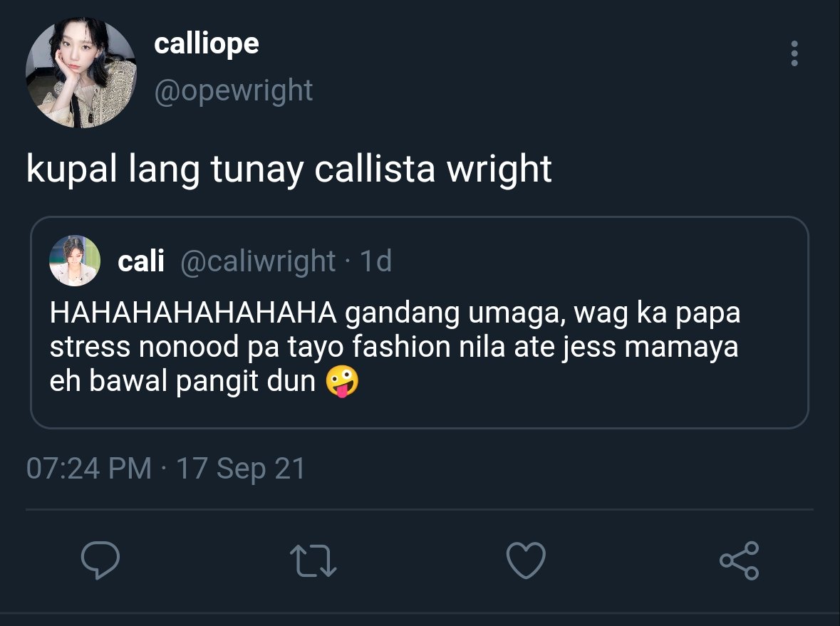The height and width of the screenshot is (626, 840).
Task: Select the cali display name
Action: (x=141, y=261)
